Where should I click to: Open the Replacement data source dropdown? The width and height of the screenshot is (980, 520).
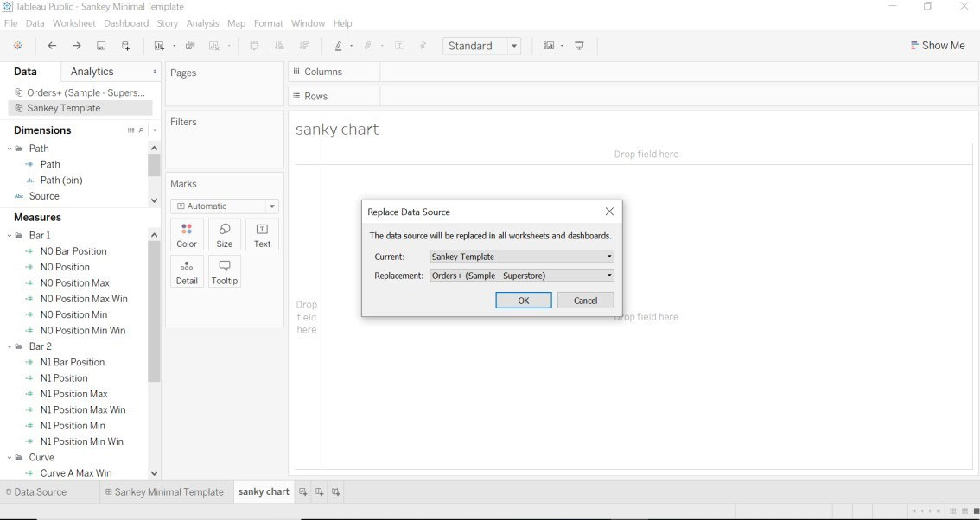(609, 275)
